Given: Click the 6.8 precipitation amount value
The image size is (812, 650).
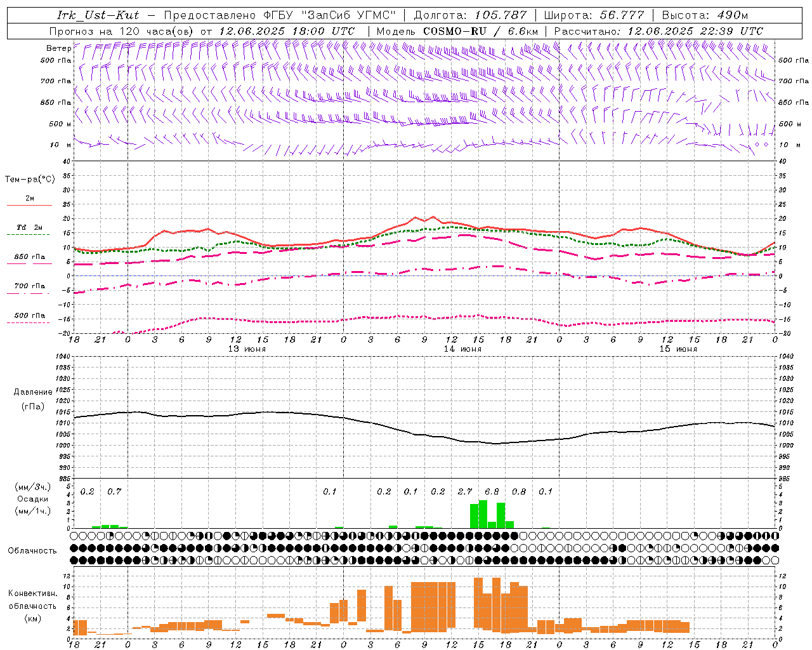Looking at the screenshot, I should [492, 492].
